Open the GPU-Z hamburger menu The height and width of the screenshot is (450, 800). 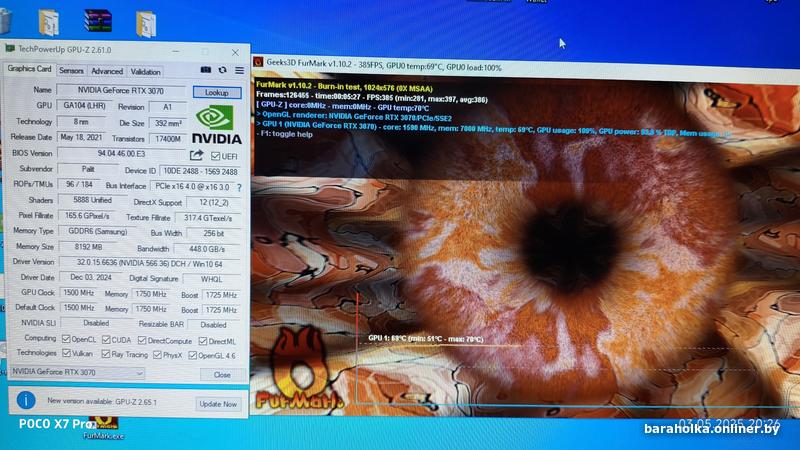239,70
